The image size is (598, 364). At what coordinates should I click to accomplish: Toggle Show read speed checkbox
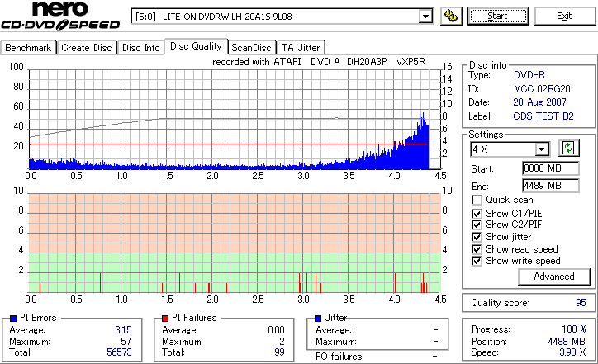(x=477, y=249)
